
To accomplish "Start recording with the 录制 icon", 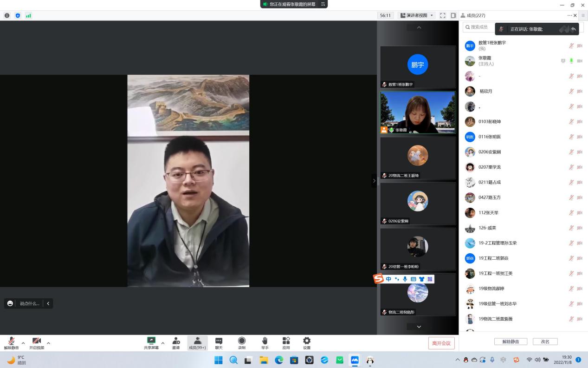I will tap(242, 343).
